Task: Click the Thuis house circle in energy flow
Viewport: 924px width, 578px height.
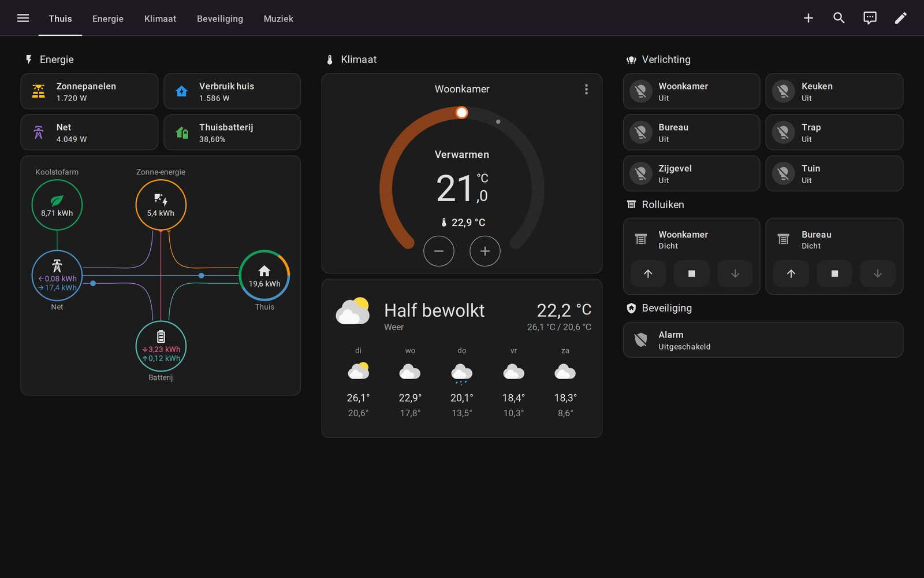Action: point(264,276)
